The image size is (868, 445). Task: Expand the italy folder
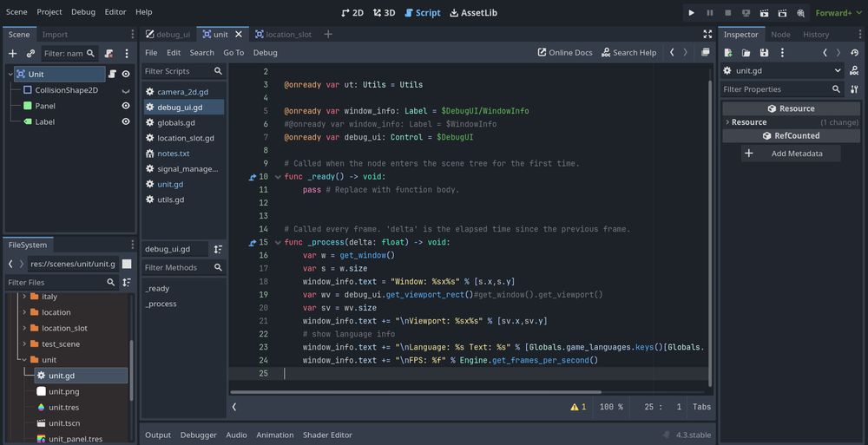click(23, 297)
